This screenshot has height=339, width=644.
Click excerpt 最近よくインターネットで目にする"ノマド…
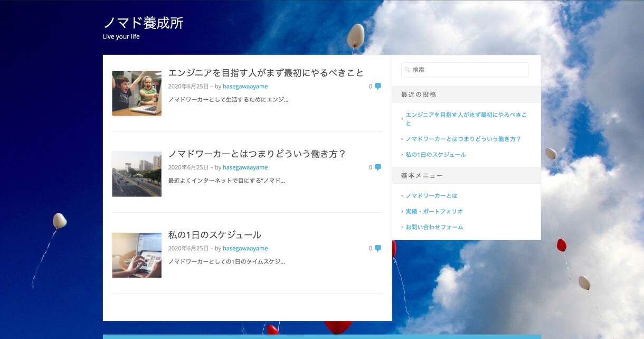[x=226, y=181]
